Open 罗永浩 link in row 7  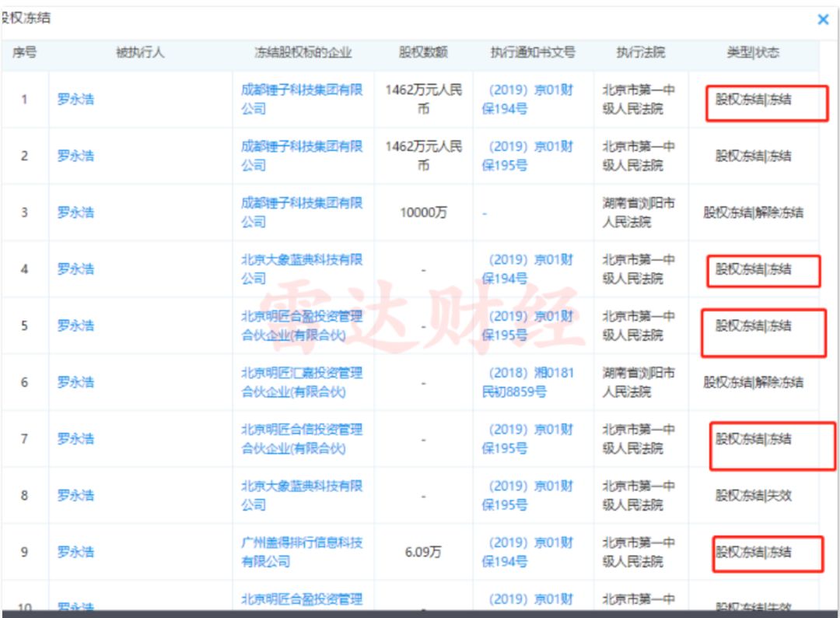coord(75,439)
